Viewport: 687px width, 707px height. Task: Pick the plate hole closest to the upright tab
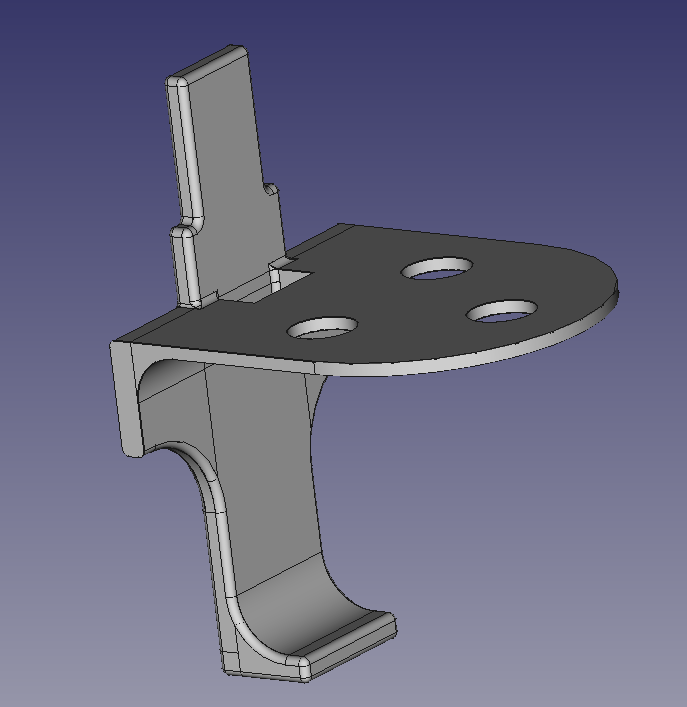pyautogui.click(x=436, y=268)
